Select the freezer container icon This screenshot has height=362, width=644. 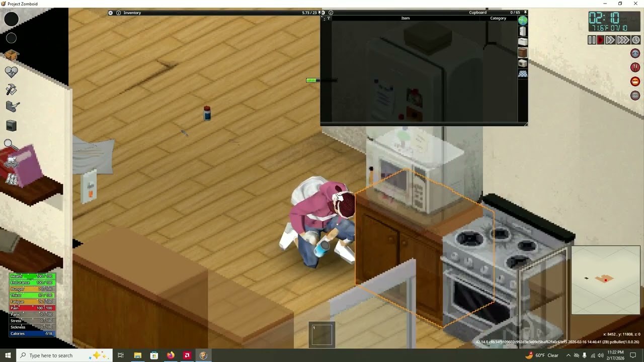[523, 42]
